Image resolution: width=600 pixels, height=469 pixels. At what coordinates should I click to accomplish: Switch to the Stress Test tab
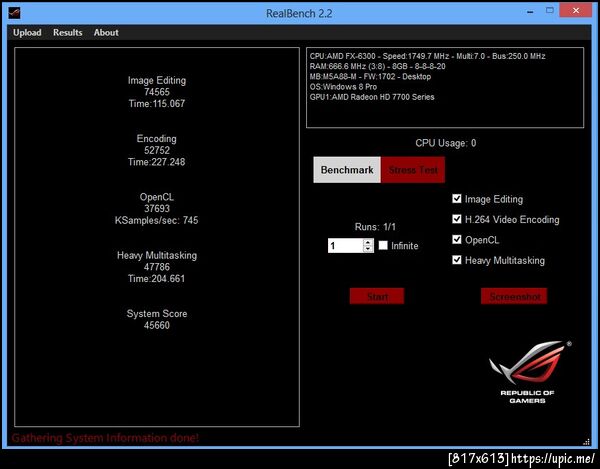413,169
